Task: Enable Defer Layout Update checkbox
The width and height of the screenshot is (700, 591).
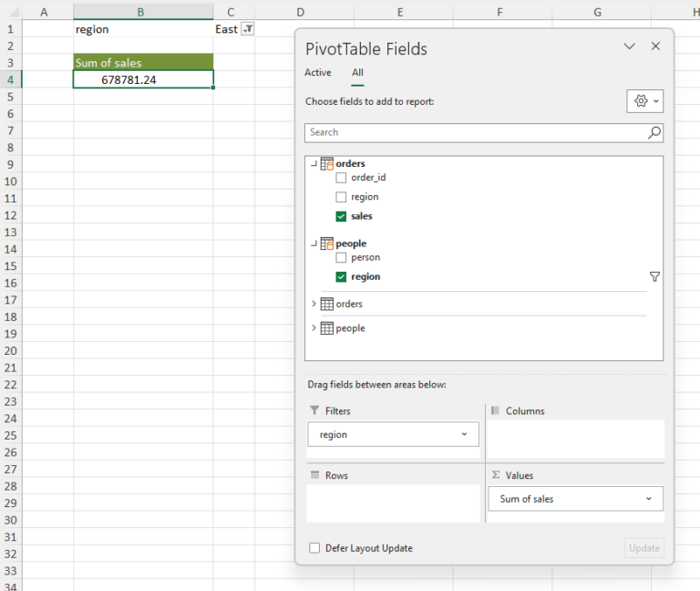Action: 314,548
